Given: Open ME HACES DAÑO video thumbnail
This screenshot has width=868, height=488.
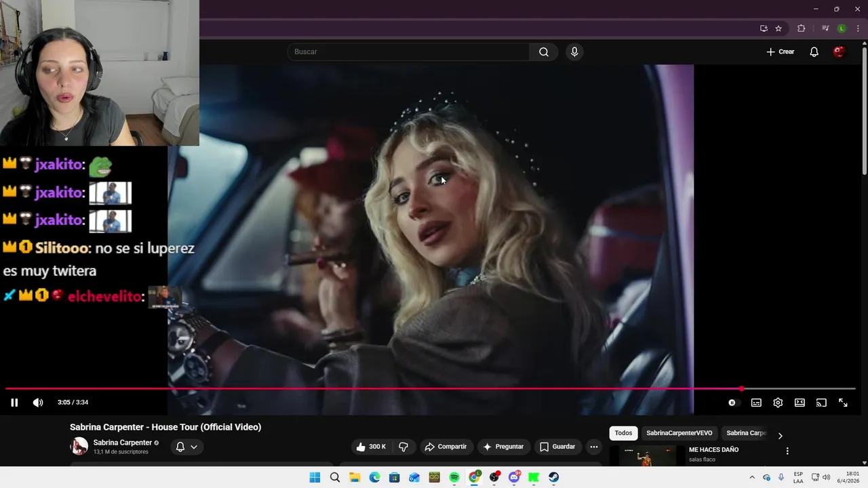Looking at the screenshot, I should click(x=647, y=456).
